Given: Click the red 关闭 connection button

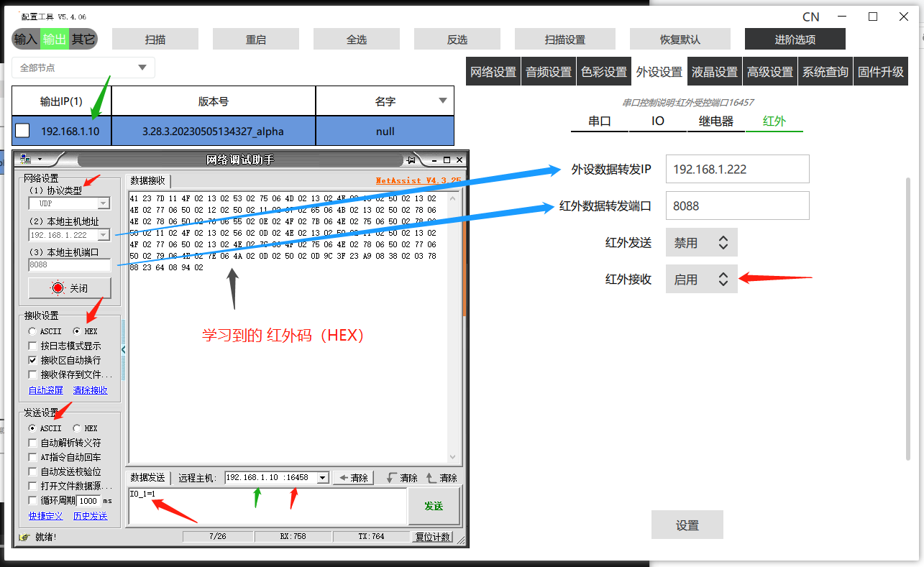Looking at the screenshot, I should [x=70, y=288].
